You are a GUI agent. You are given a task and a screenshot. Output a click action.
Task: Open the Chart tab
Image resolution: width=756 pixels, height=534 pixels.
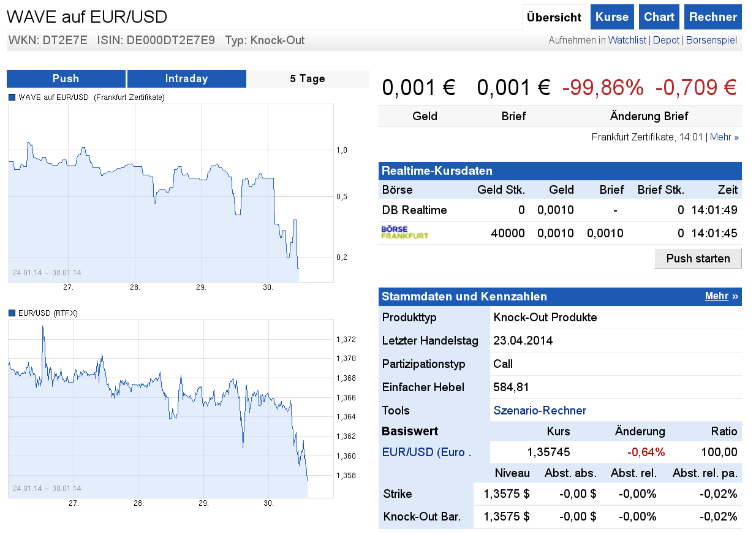point(659,17)
